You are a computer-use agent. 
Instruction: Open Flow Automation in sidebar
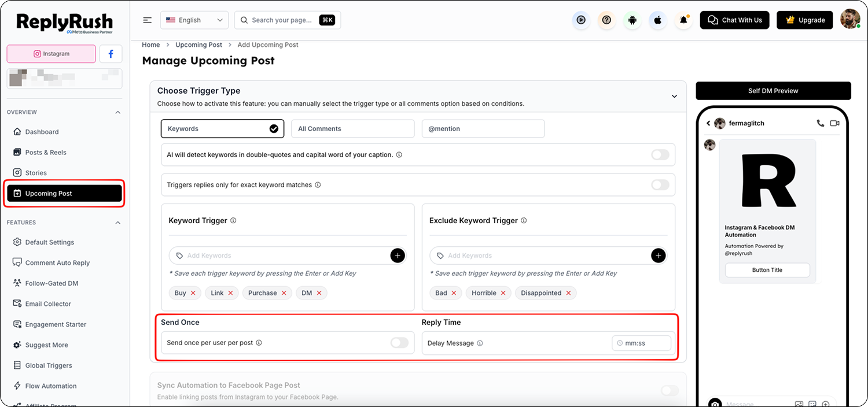coord(51,386)
